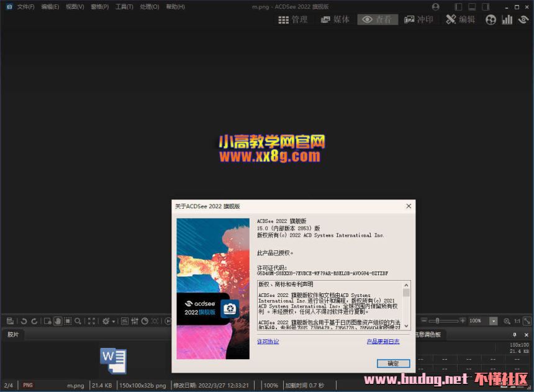Click the circular timer/auto-advance icon
The image size is (534, 392).
pyautogui.click(x=145, y=321)
